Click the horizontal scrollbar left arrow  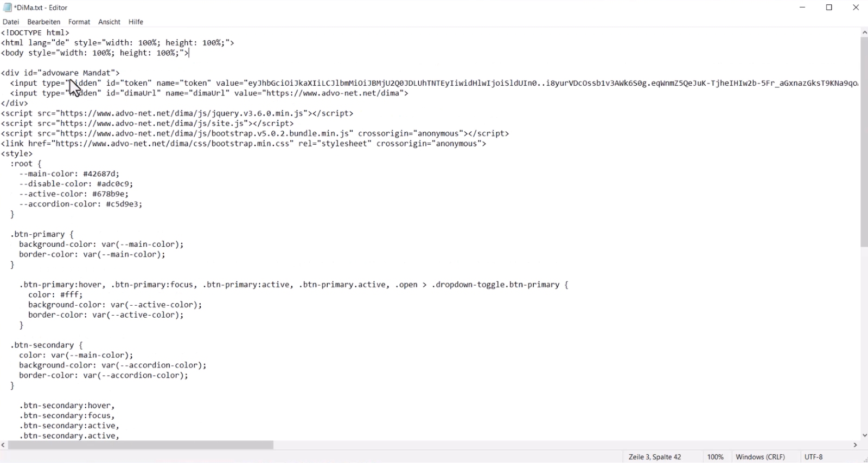(x=4, y=445)
